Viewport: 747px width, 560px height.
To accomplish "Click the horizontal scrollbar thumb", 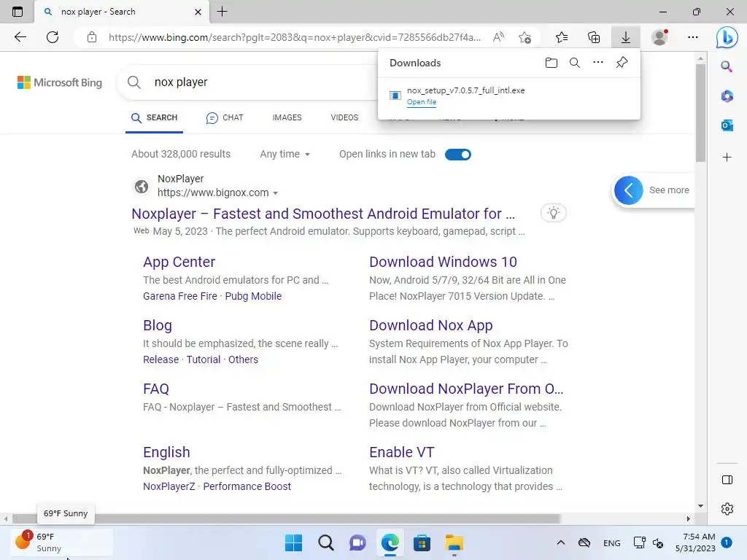I will pos(286,518).
